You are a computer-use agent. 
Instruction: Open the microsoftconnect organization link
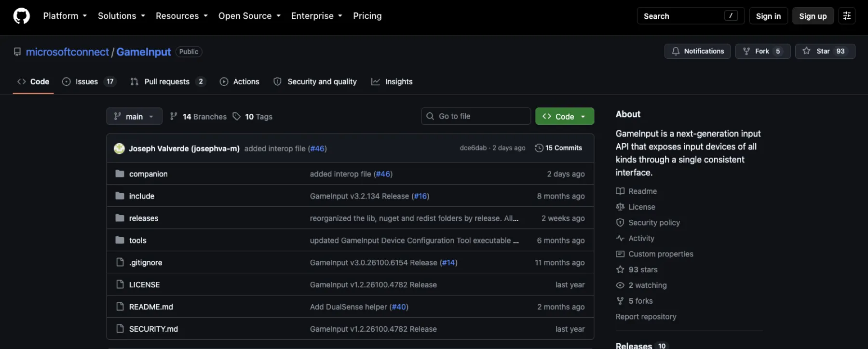(68, 52)
